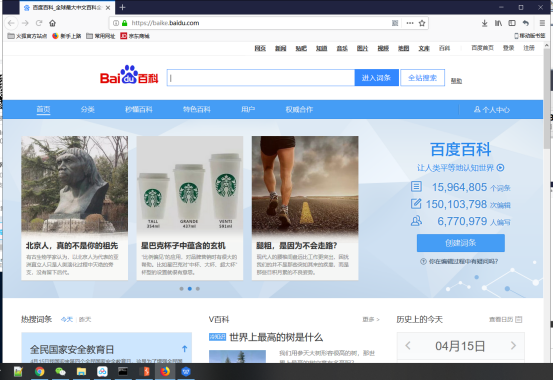Go to previous date in 历史上的今天
This screenshot has height=381, width=554.
tap(408, 346)
